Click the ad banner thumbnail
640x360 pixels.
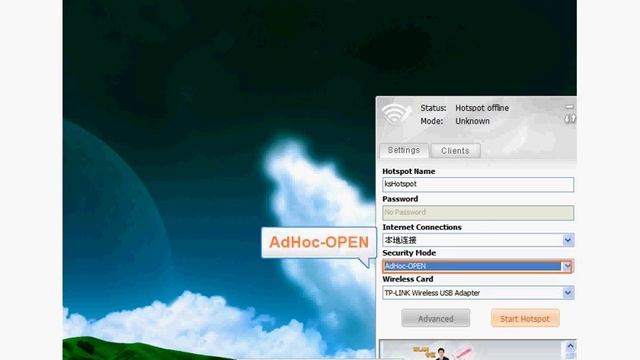pyautogui.click(x=471, y=351)
